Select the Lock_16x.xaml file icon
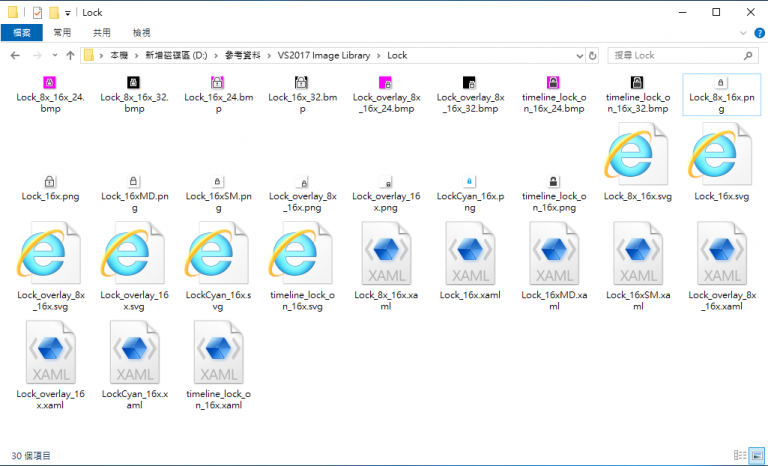 click(470, 253)
